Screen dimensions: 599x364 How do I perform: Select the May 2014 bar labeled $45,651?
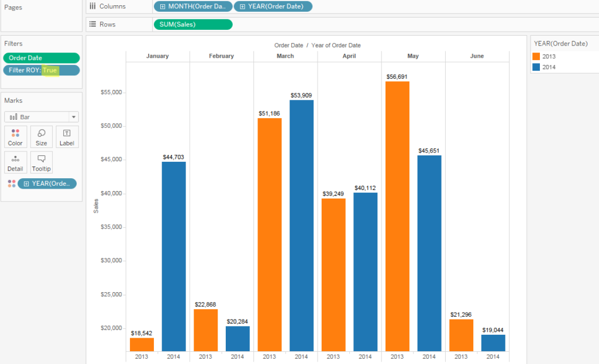[429, 254]
